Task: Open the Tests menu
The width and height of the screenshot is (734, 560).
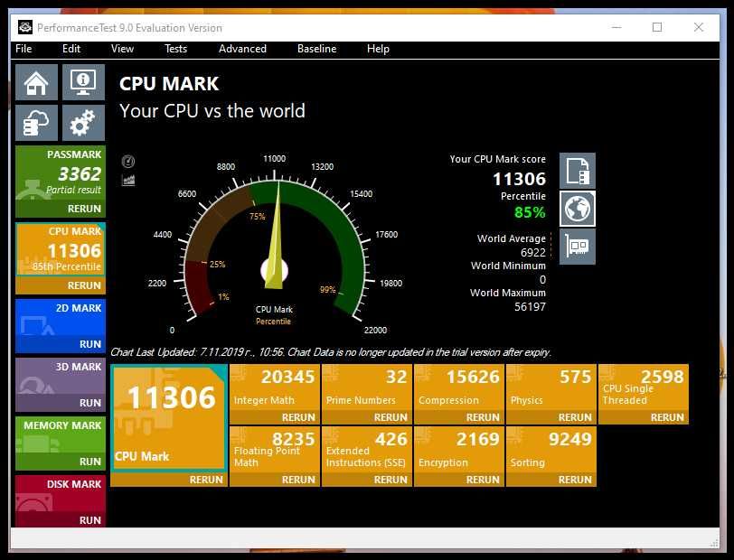Action: point(175,49)
